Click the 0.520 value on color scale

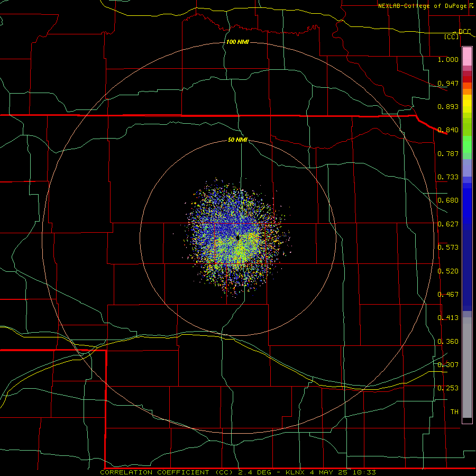448,271
